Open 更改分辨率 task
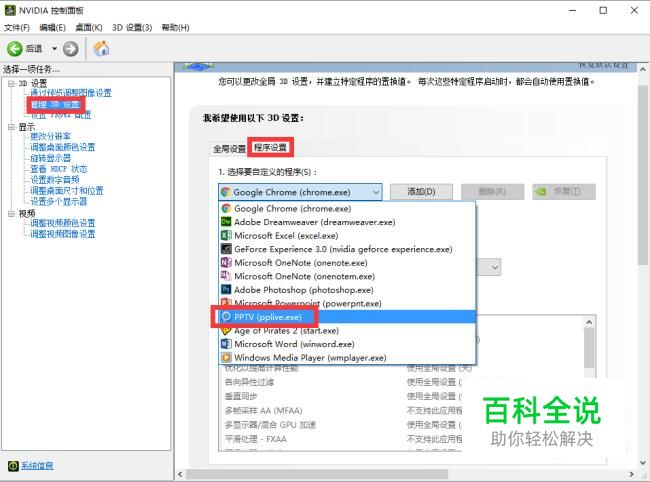Image resolution: width=650 pixels, height=482 pixels. click(x=50, y=136)
